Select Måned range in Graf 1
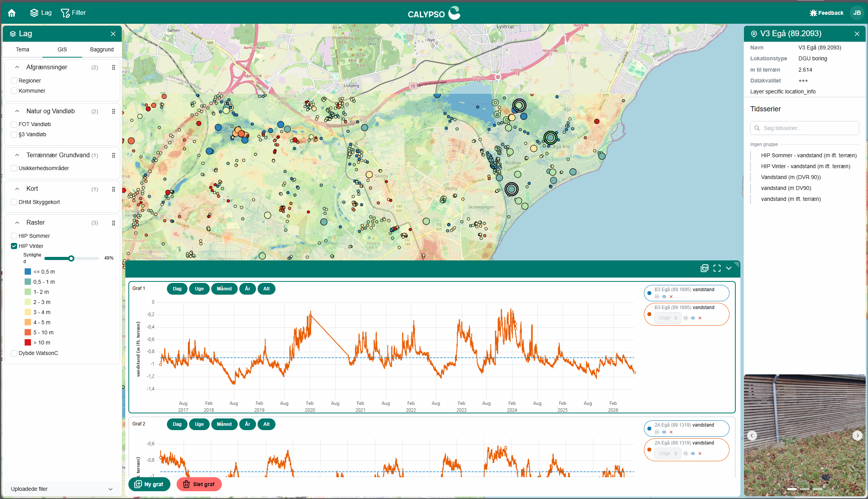 (x=224, y=289)
